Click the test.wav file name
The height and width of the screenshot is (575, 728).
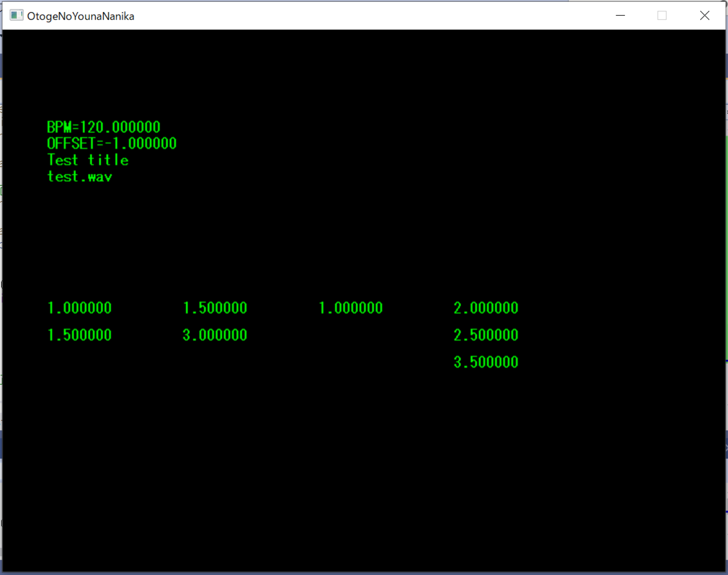point(79,177)
